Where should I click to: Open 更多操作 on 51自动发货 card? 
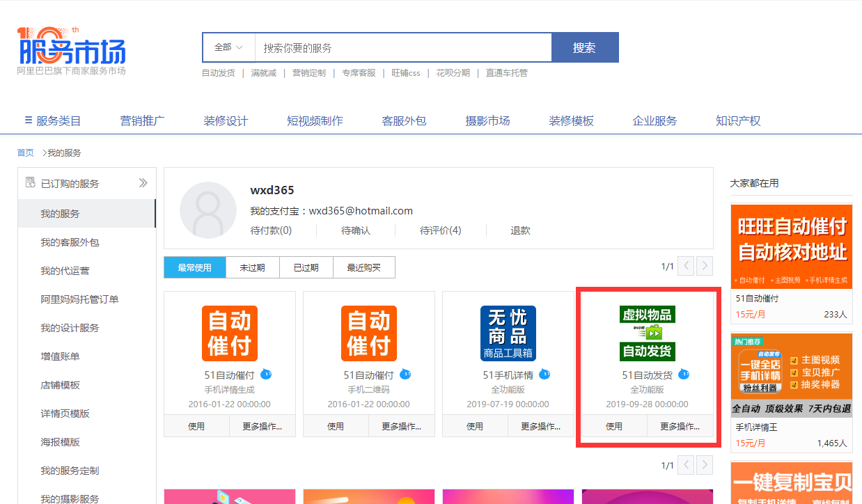point(680,426)
